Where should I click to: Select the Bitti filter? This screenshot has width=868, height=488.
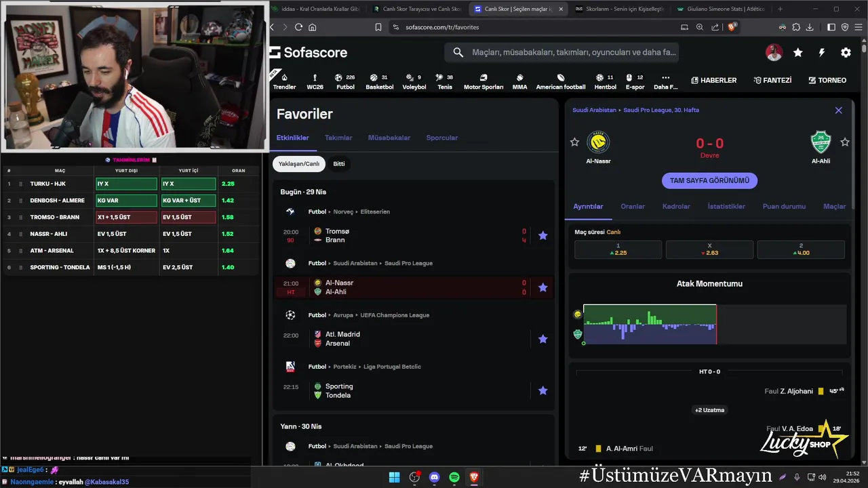[x=339, y=163]
